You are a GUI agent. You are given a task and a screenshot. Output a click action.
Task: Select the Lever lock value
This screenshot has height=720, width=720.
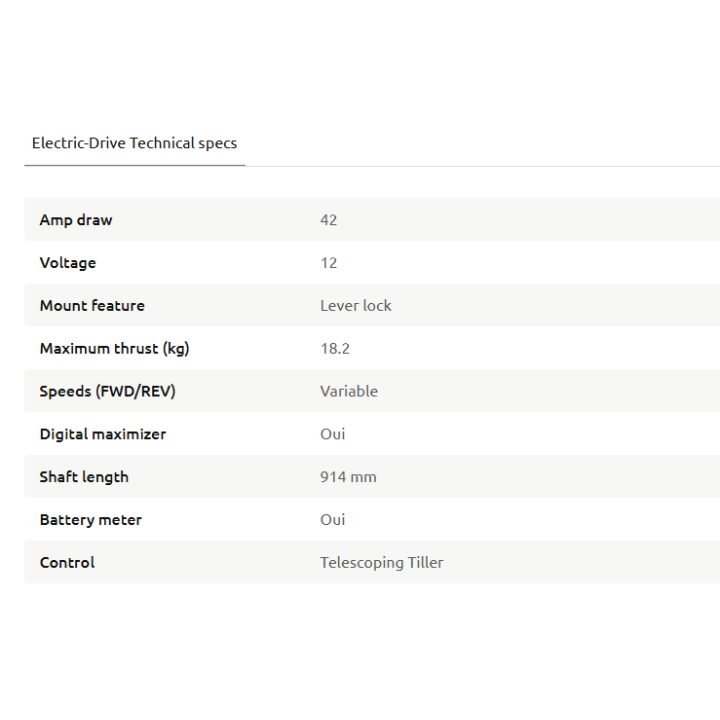click(x=355, y=306)
